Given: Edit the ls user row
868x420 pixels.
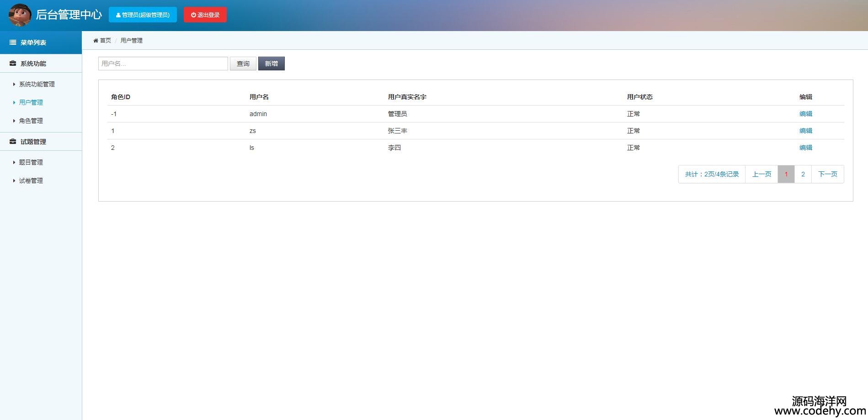Looking at the screenshot, I should pos(806,148).
